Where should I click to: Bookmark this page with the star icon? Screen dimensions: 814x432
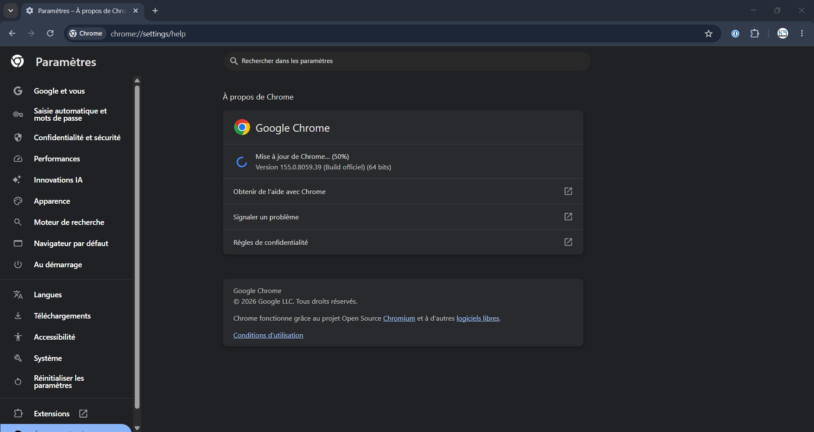tap(709, 33)
